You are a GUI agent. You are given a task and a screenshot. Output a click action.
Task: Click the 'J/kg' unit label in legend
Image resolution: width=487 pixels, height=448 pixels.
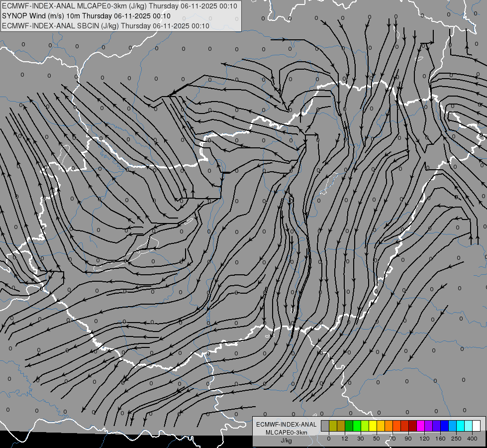pyautogui.click(x=286, y=441)
